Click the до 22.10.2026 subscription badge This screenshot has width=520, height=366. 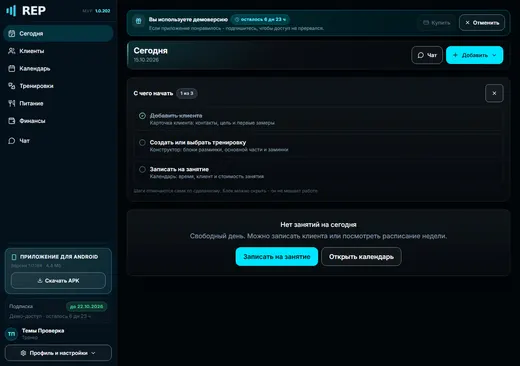coord(87,306)
